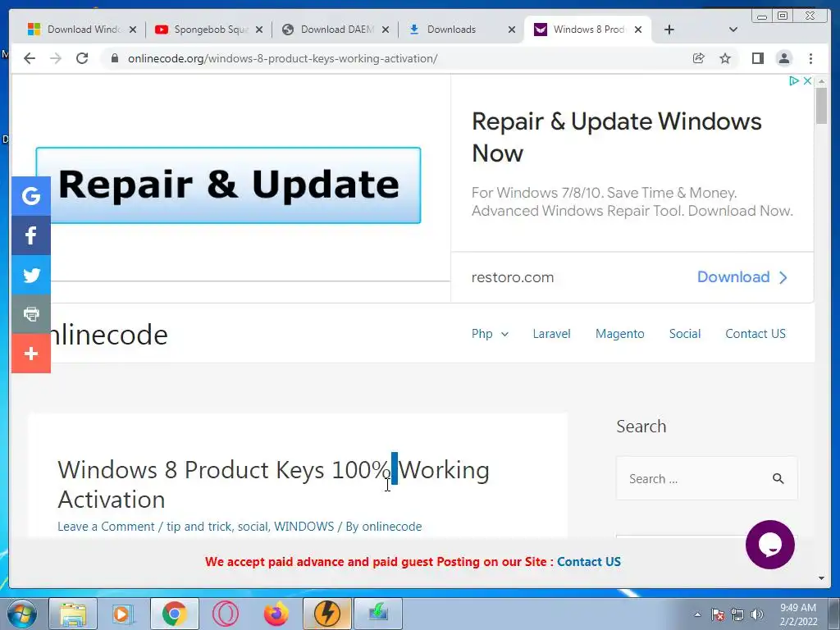The height and width of the screenshot is (630, 840).
Task: Click the Repair & Update ad banner
Action: [x=228, y=185]
